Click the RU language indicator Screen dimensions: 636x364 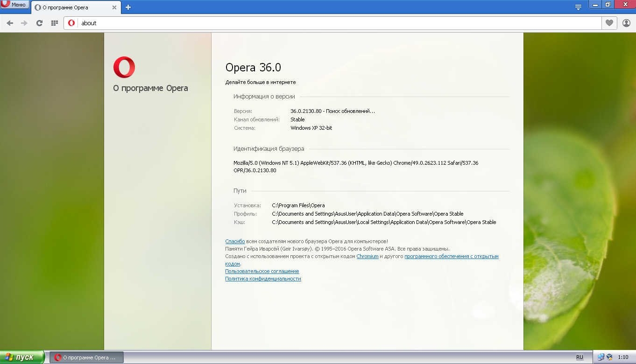[579, 357]
